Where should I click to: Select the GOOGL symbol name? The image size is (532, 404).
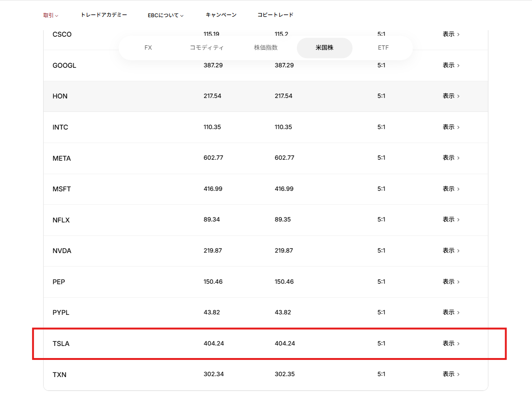[64, 65]
